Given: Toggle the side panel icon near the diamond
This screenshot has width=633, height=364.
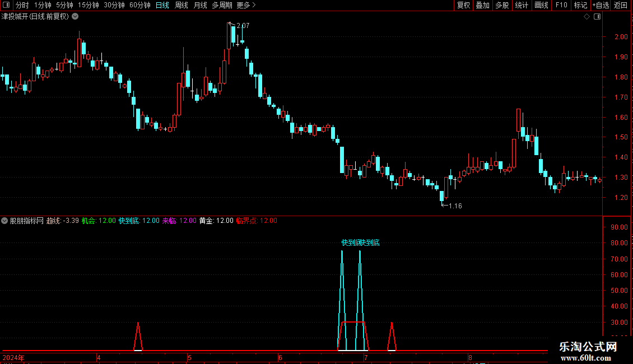Looking at the screenshot, I should pos(597,17).
